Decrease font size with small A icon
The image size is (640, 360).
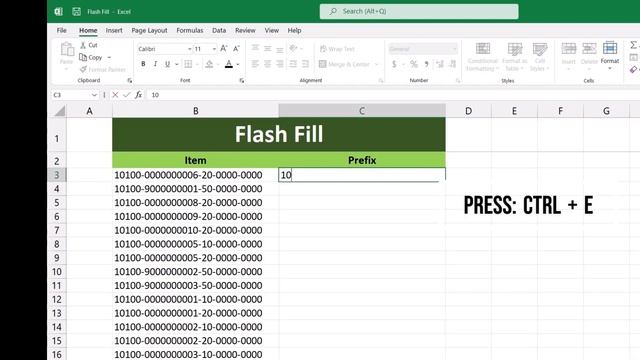click(x=236, y=49)
